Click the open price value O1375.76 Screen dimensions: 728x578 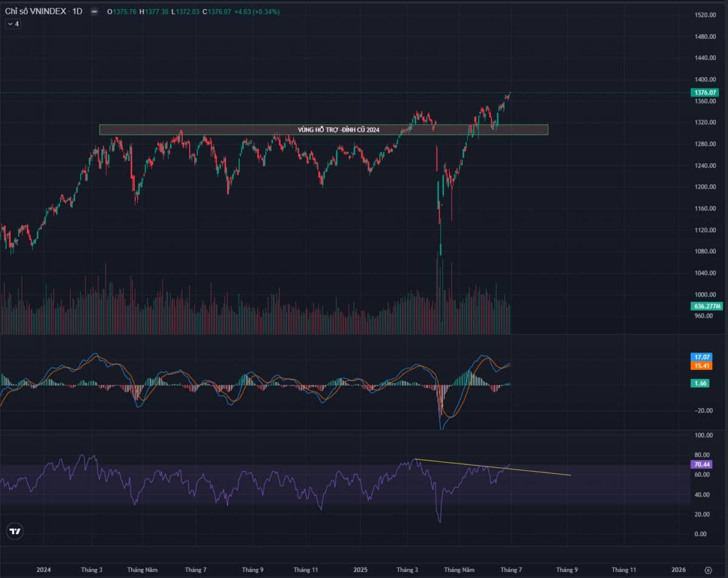123,11
